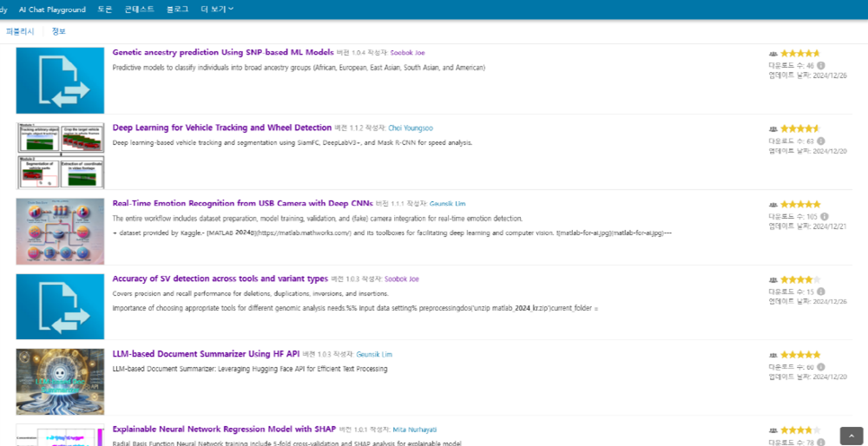
Task: Open the 콘테스트 navigation item
Action: click(140, 9)
